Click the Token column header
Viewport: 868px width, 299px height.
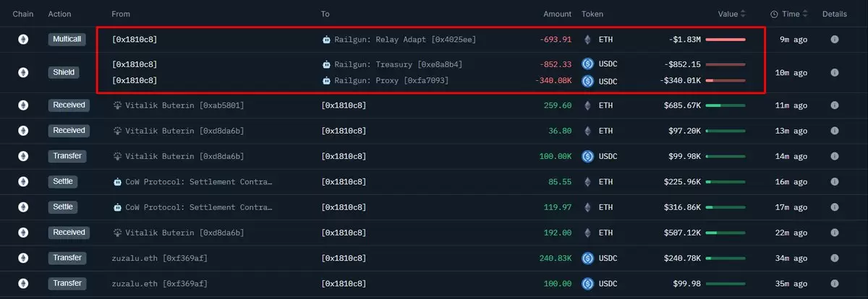pyautogui.click(x=592, y=14)
